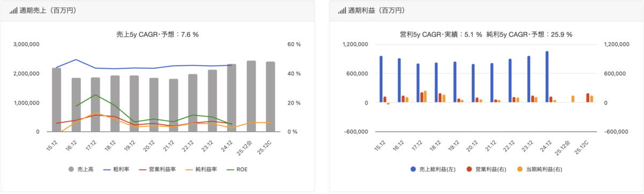Viewport: 644px width, 194px height.
Task: Click the red 25.12C operating profit bar
Action: [x=588, y=98]
